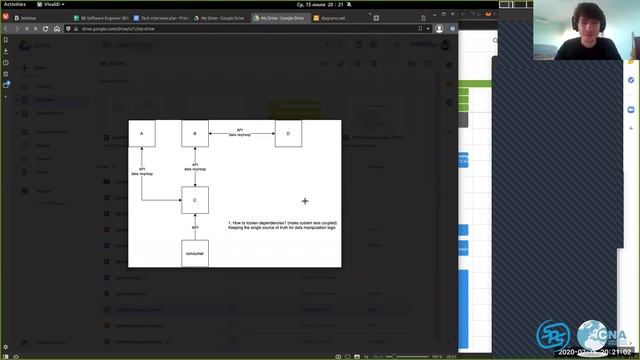Expand the Shared drives tree arrow
The width and height of the screenshot is (640, 360).
click(17, 113)
